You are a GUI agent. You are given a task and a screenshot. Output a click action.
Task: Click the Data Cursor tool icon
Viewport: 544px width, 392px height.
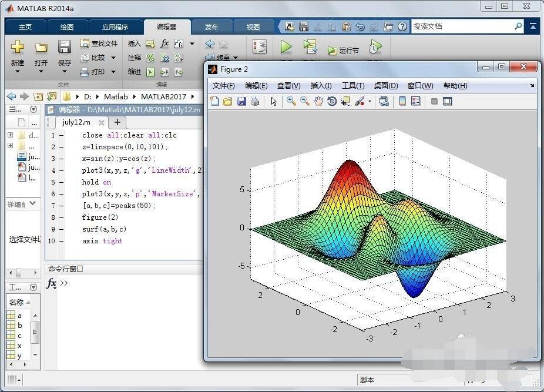[345, 101]
